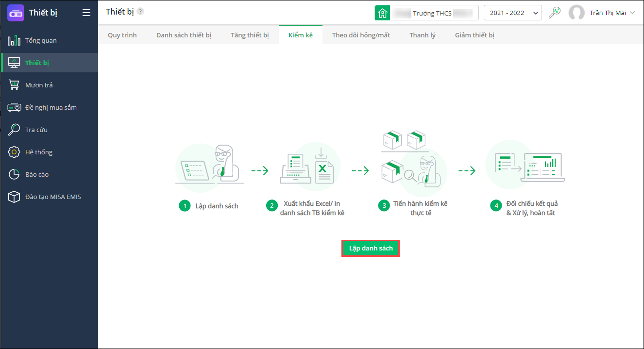Image resolution: width=644 pixels, height=349 pixels.
Task: Click the green school house icon
Action: pyautogui.click(x=383, y=13)
